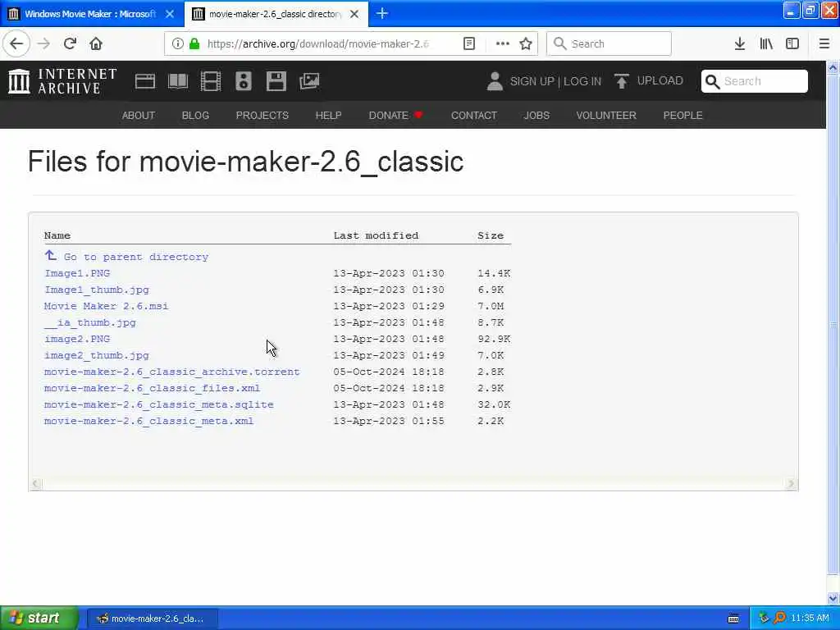Bookmark this page with the star icon

click(526, 43)
